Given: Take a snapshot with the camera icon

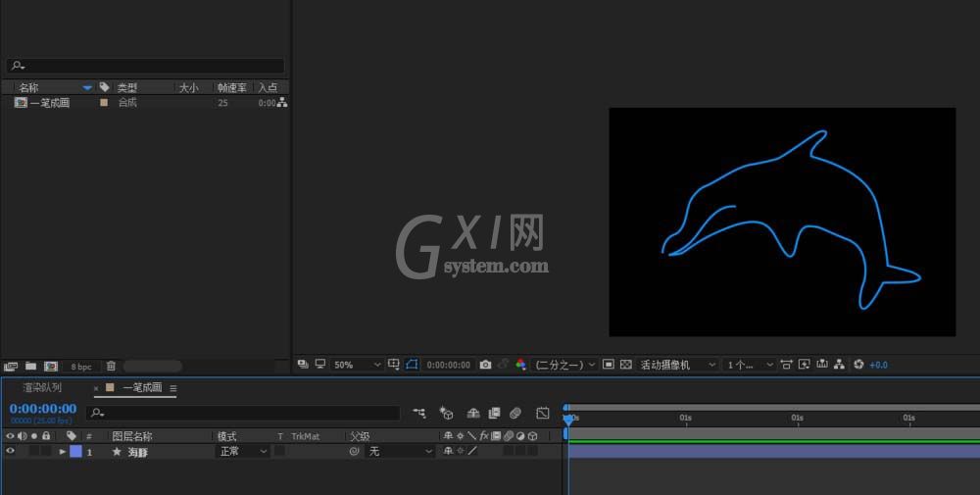Looking at the screenshot, I should coord(486,365).
